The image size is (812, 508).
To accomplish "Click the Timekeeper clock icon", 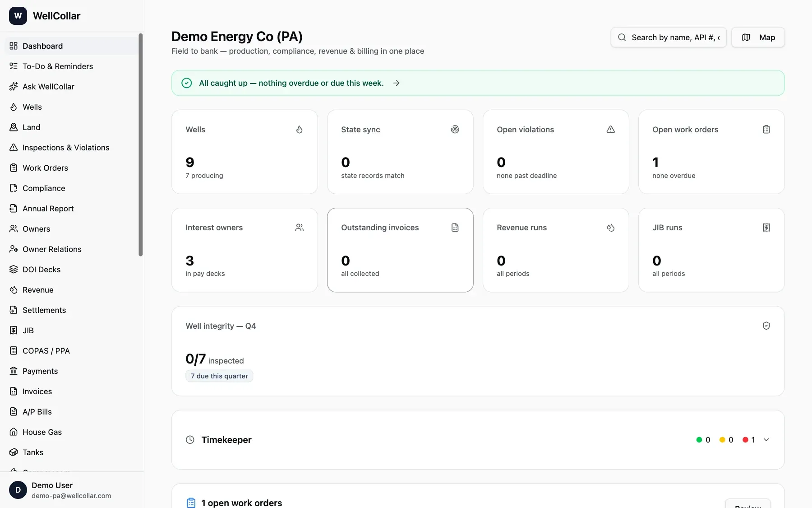I will coord(190,440).
